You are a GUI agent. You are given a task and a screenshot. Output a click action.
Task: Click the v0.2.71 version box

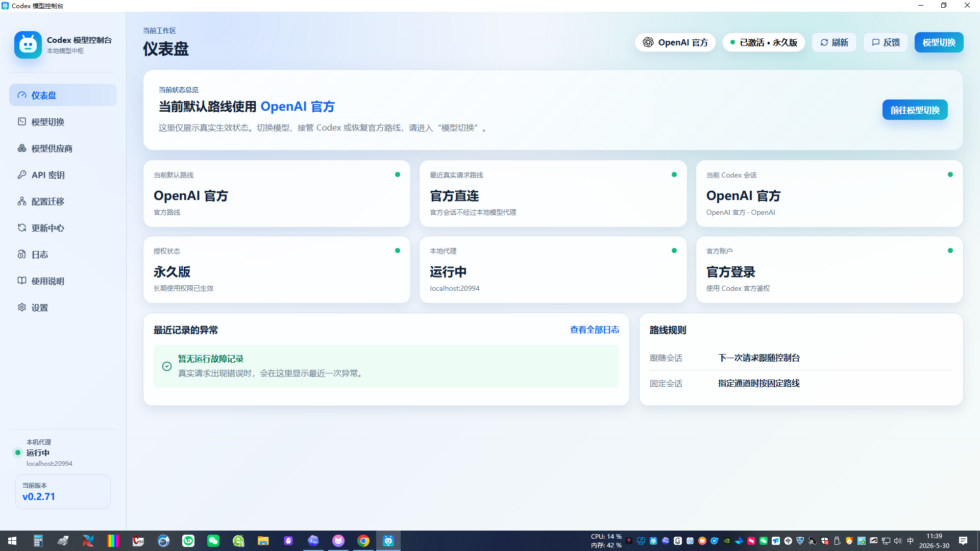pos(63,492)
